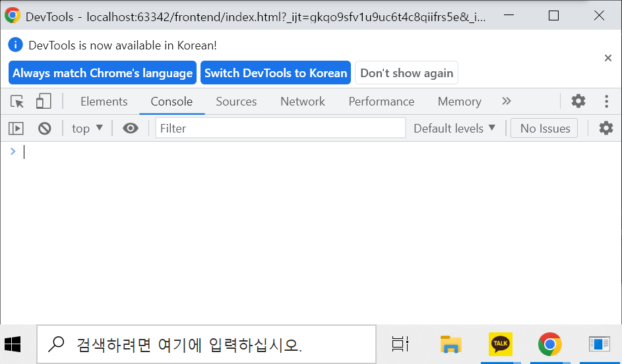Activate the inspect element picker icon
Viewport: 622px width, 364px height.
tap(17, 102)
